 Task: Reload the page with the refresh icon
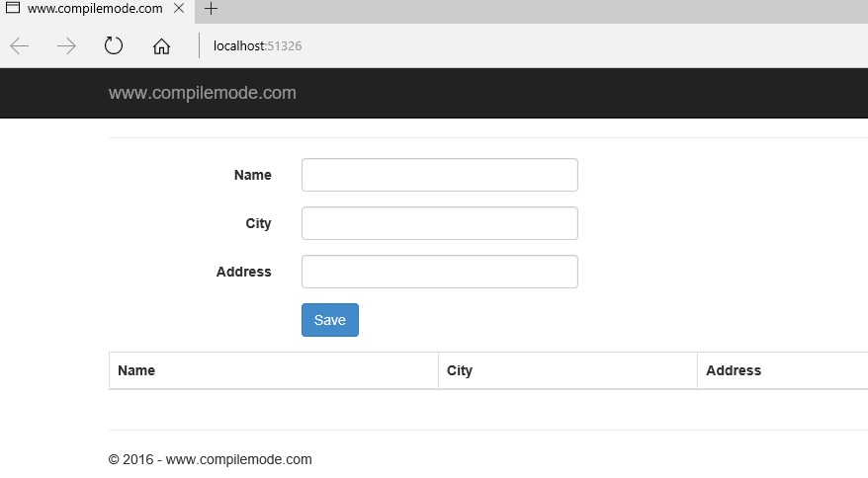114,46
